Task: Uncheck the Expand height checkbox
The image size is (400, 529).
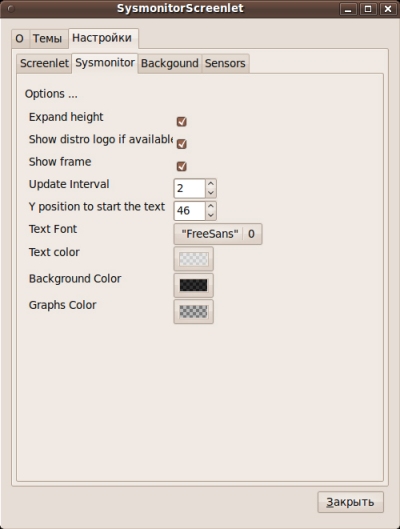Action: pyautogui.click(x=181, y=121)
